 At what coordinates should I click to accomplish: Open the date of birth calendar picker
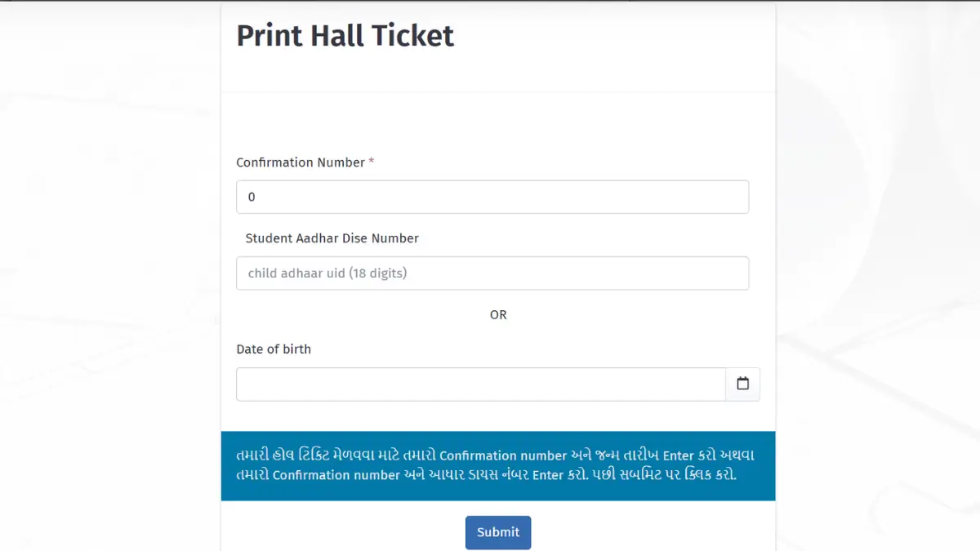tap(742, 384)
